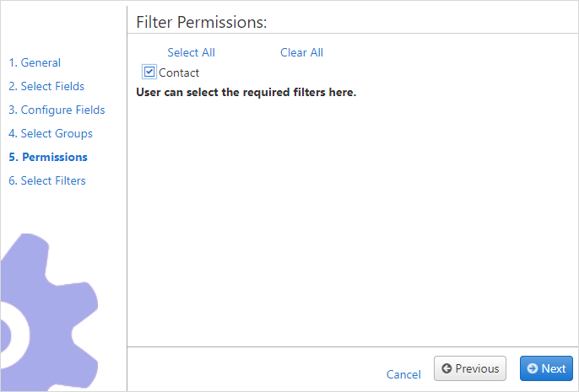Viewport: 579px width, 392px height.
Task: Click the left-arrow icon on Previous button
Action: pyautogui.click(x=446, y=368)
